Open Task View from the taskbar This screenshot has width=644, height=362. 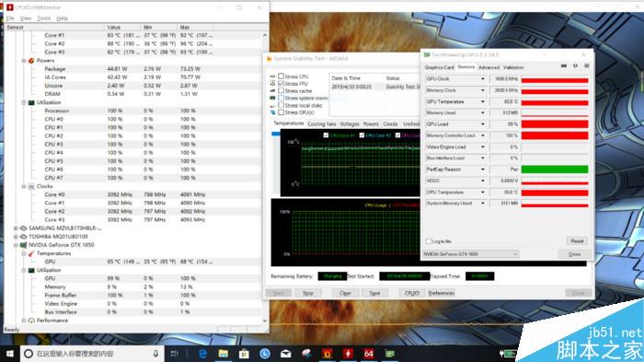click(x=175, y=354)
